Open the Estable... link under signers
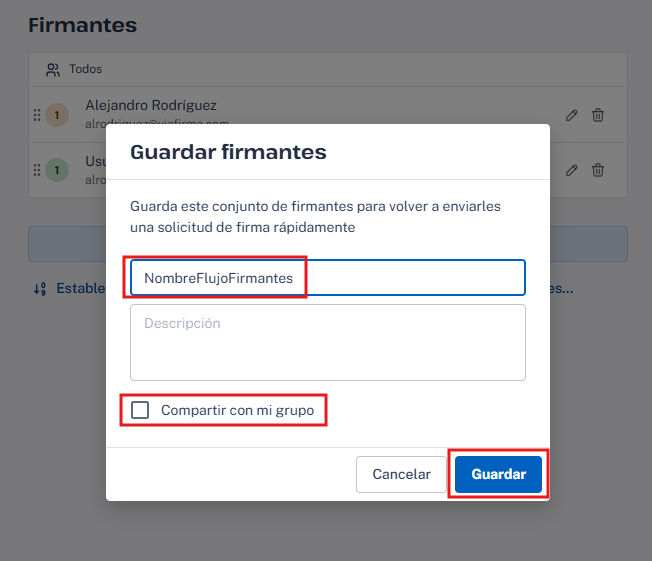Viewport: 652px width, 561px height. (80, 289)
